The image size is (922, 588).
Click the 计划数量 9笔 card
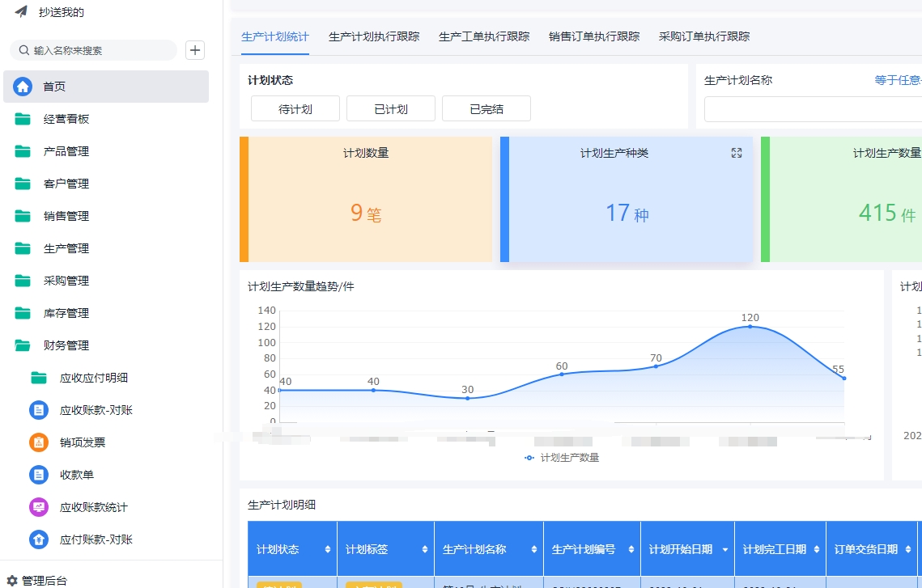tap(366, 199)
